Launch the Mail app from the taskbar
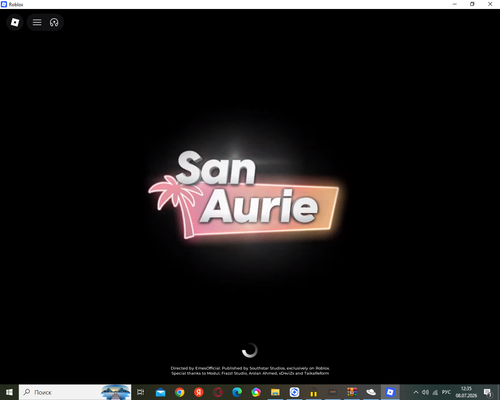This screenshot has height=400, width=500. 161,392
